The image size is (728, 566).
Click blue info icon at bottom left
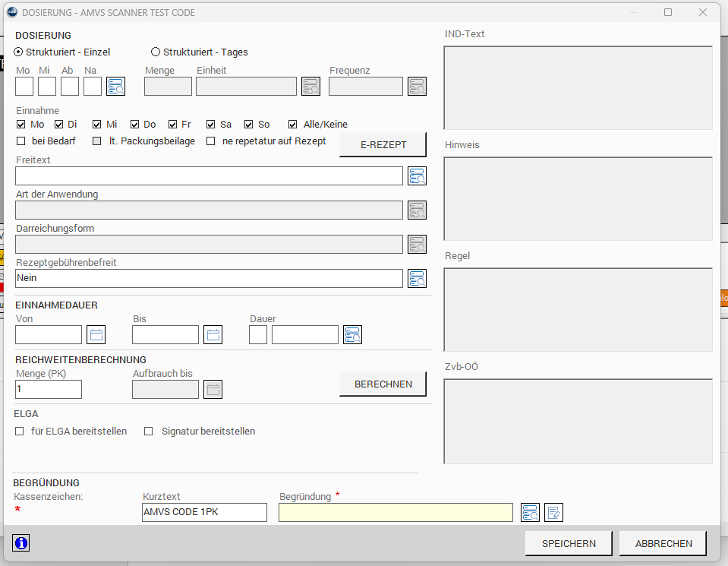point(21,543)
